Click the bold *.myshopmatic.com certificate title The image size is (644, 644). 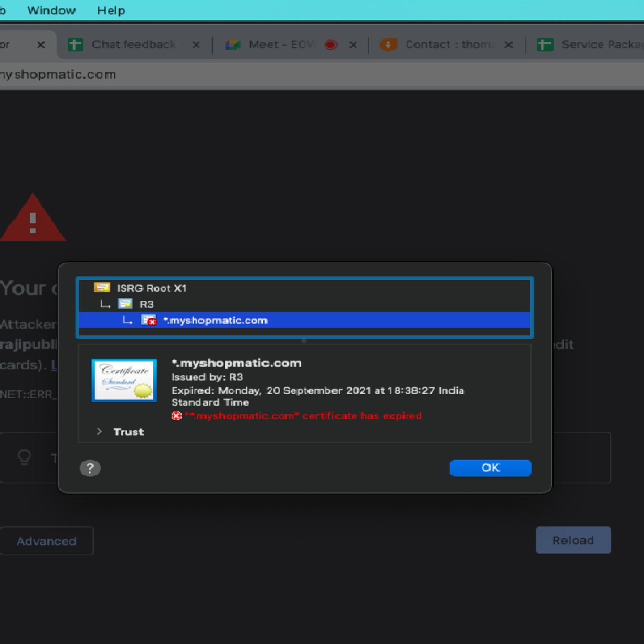pos(237,363)
